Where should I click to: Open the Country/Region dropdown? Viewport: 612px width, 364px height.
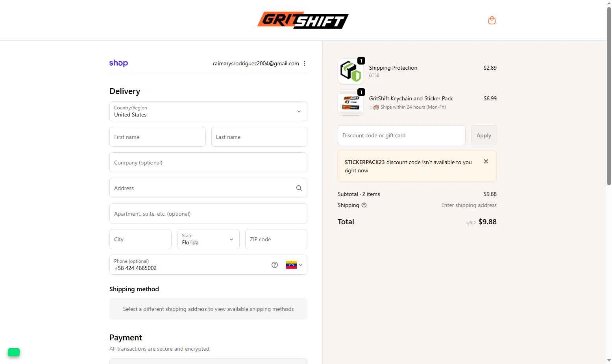coord(208,111)
